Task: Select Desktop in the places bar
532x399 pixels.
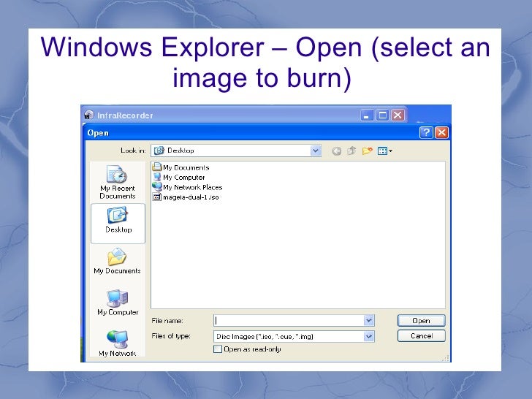Action: point(118,224)
